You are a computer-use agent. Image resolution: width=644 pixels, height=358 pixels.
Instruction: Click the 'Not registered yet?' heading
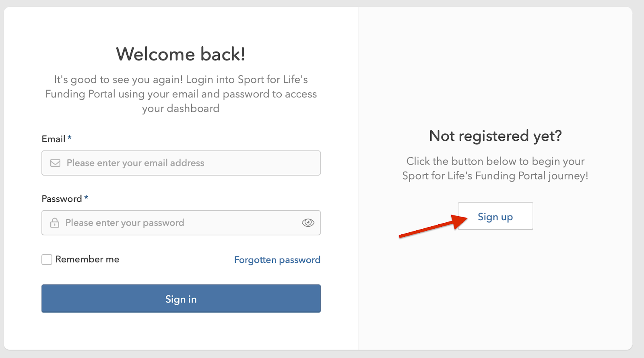[495, 136]
